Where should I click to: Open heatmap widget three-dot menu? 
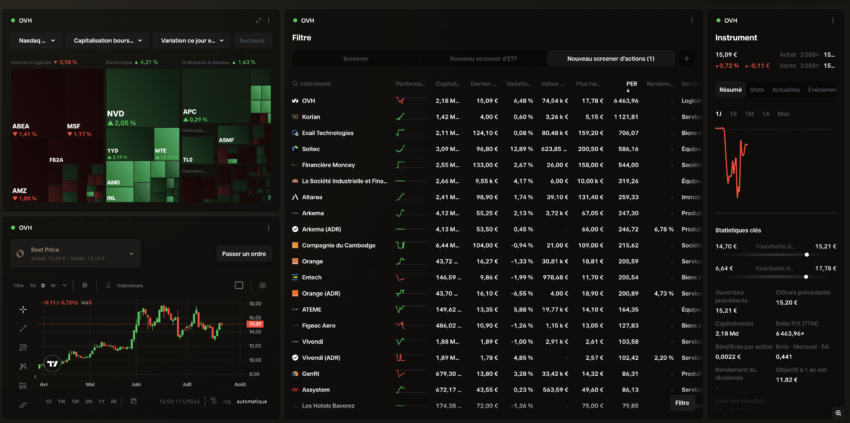[x=268, y=21]
